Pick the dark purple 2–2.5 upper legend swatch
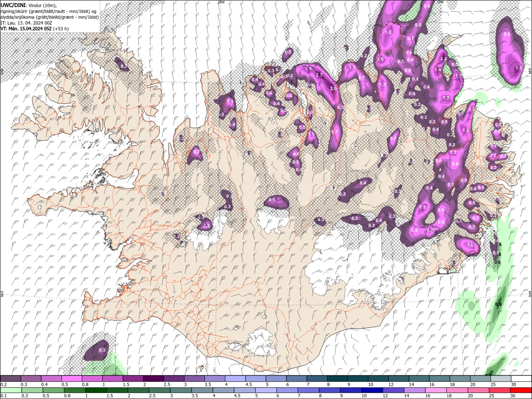 (153, 379)
